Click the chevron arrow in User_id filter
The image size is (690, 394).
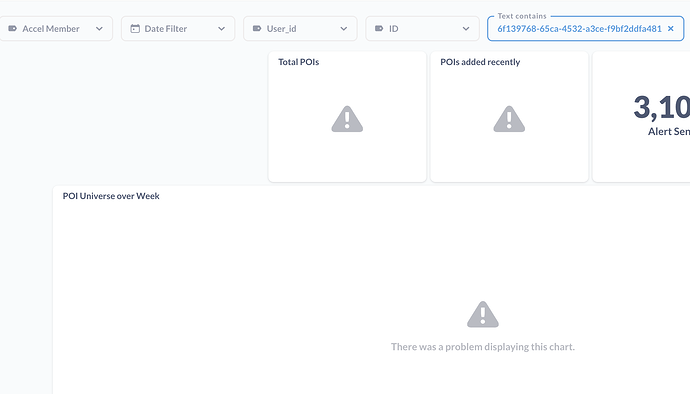(x=344, y=29)
